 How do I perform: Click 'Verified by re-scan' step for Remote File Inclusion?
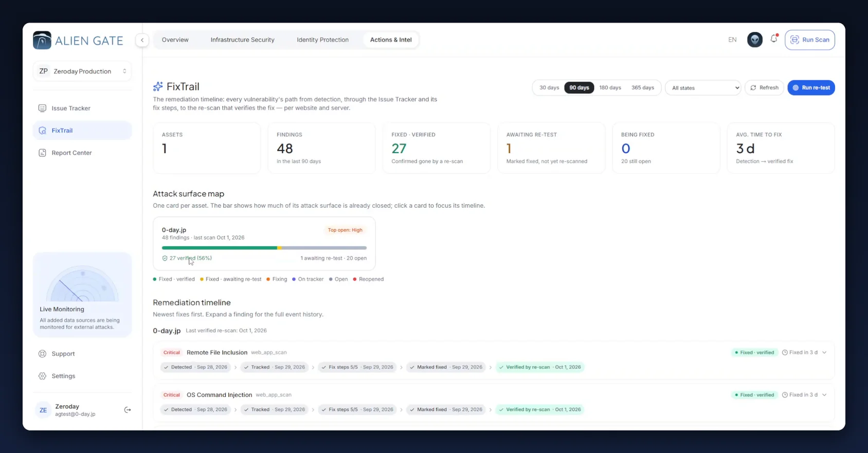point(540,367)
